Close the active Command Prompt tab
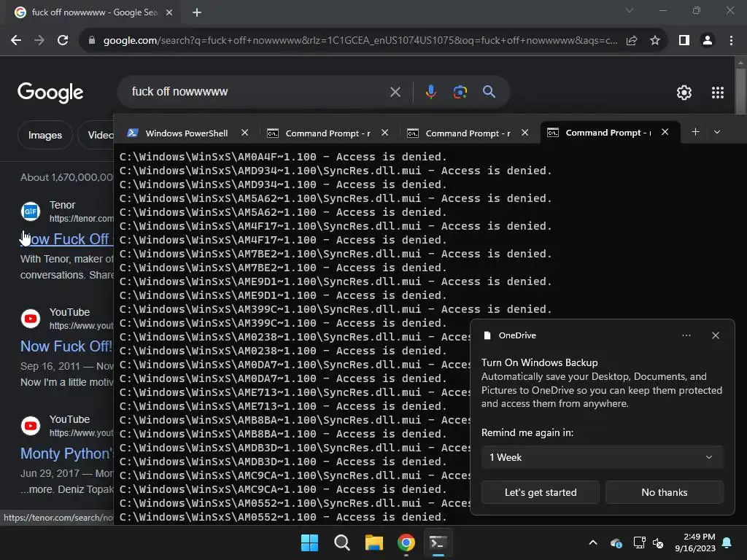The height and width of the screenshot is (560, 747). [x=665, y=133]
